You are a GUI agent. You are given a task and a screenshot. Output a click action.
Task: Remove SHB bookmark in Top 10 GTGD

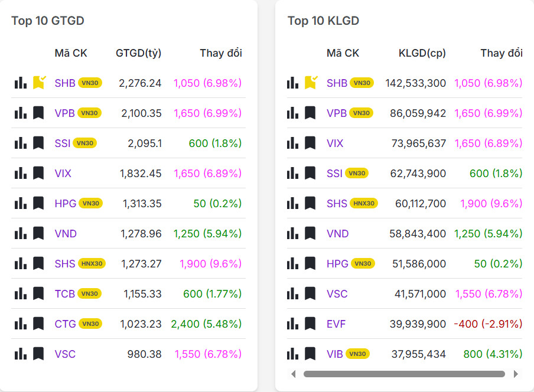pos(39,83)
